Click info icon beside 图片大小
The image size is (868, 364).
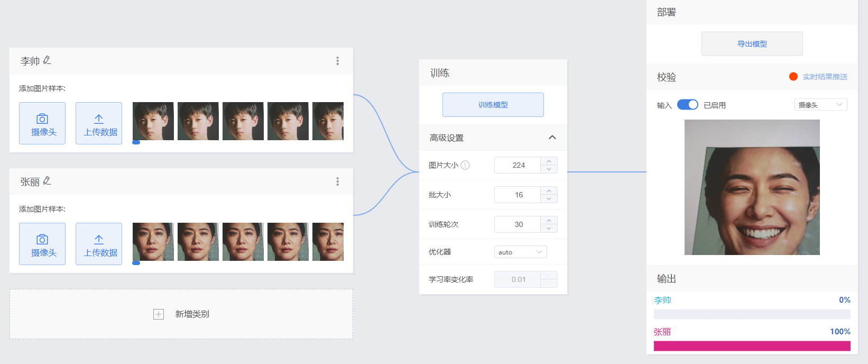(x=465, y=165)
